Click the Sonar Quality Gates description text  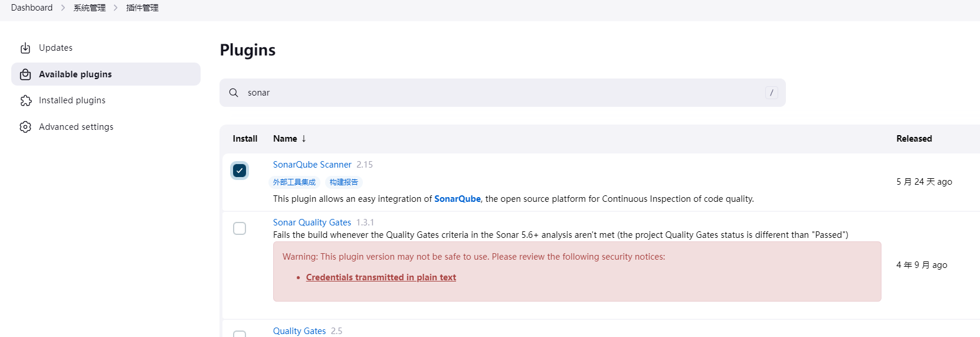click(x=561, y=235)
